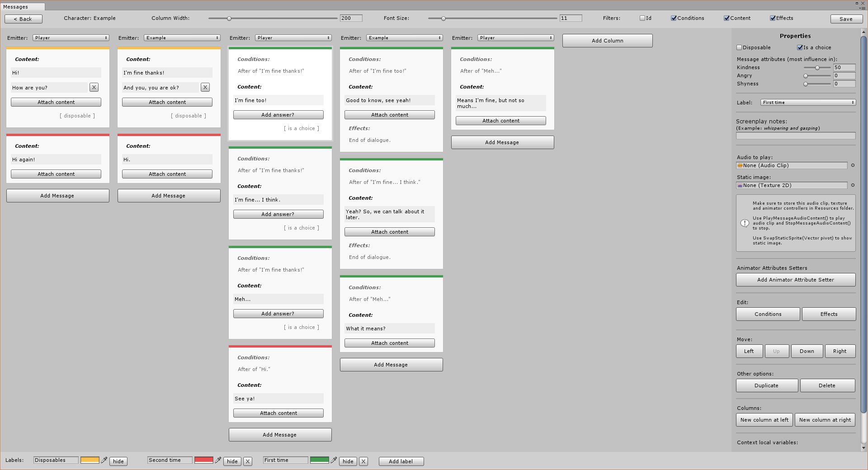Open object picker for Audio Clip
The image size is (868, 470).
[x=853, y=165]
